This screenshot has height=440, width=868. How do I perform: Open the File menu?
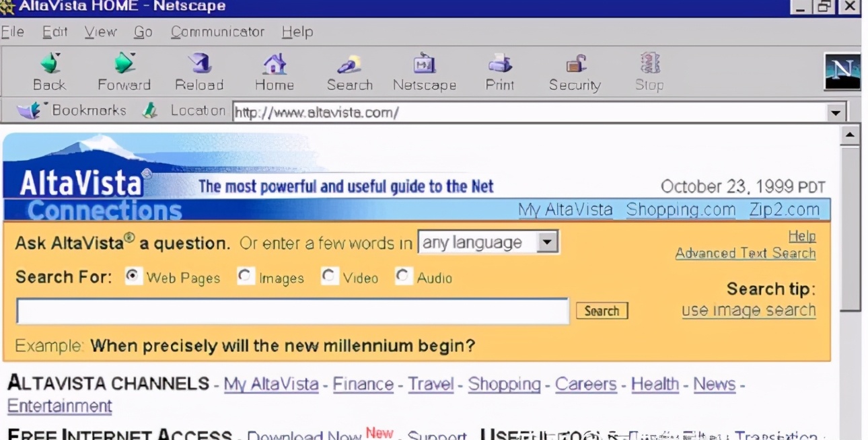[12, 32]
